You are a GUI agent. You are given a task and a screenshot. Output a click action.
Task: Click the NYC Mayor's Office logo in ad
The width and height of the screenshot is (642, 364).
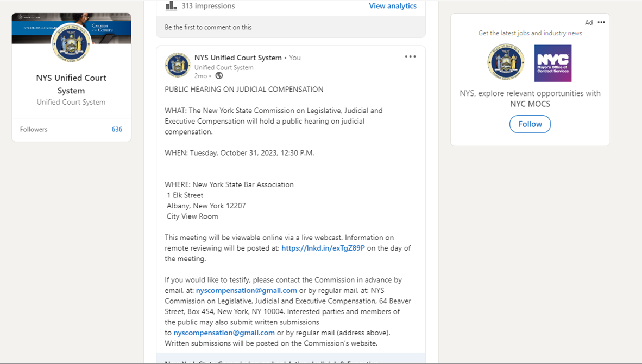pos(553,63)
